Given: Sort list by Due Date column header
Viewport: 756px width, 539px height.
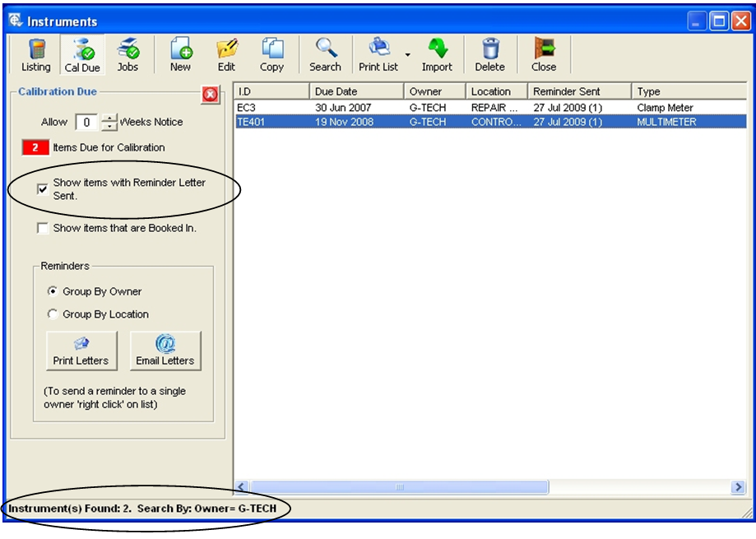Looking at the screenshot, I should tap(356, 91).
